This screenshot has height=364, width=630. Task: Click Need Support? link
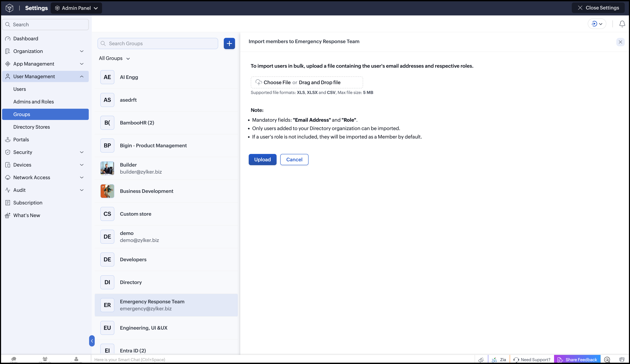(x=532, y=360)
